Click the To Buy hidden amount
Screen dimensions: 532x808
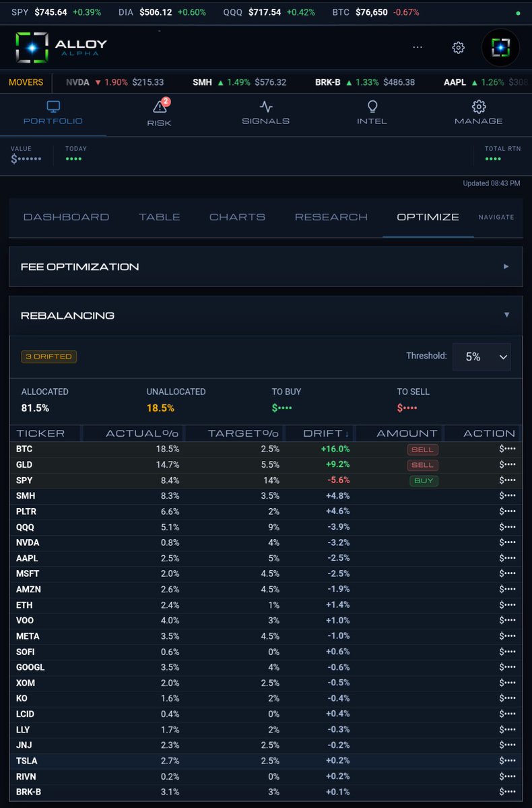[x=281, y=408]
